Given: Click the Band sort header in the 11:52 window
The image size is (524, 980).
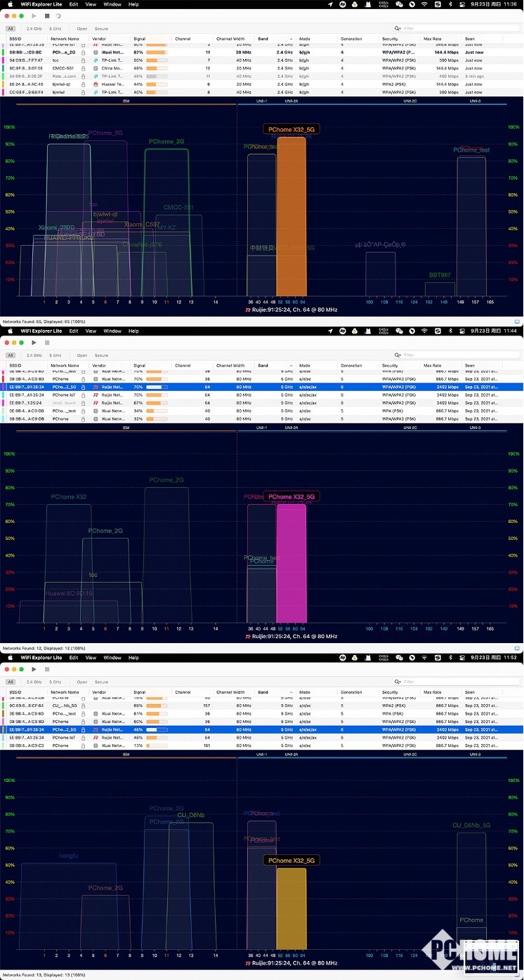Looking at the screenshot, I should click(x=275, y=692).
